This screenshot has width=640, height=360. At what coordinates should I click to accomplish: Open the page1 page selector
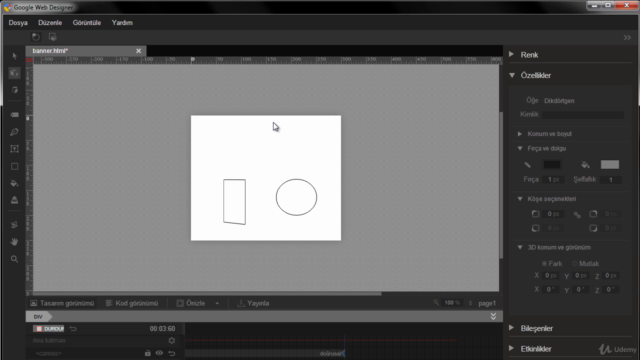pyautogui.click(x=487, y=303)
